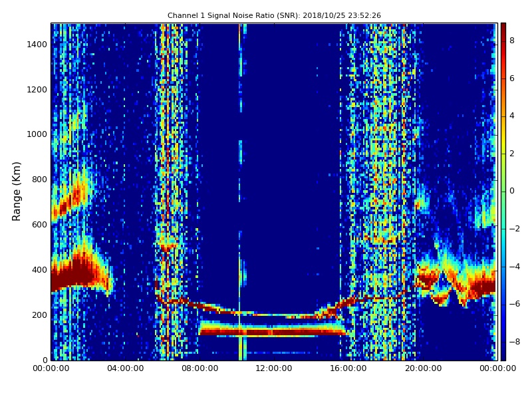This screenshot has height=399, width=532.
Task: Click the colorbar label 0
Action: pyautogui.click(x=512, y=191)
